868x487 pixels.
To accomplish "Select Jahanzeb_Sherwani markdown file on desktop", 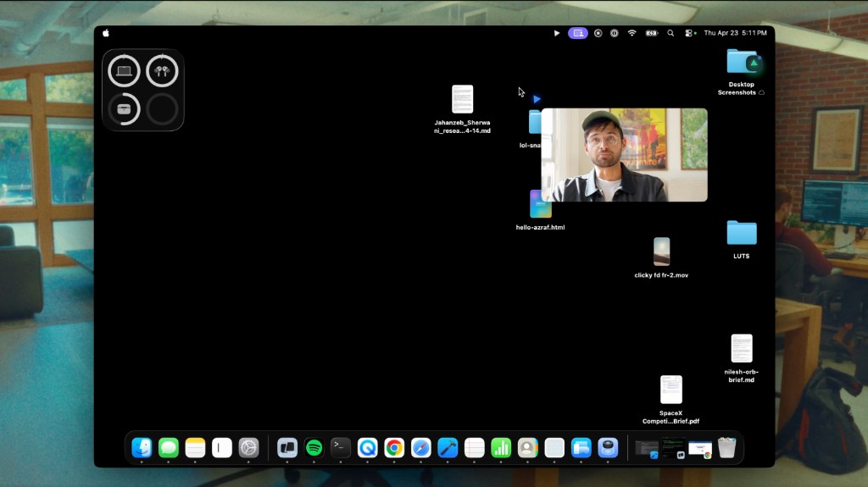I will tap(462, 109).
